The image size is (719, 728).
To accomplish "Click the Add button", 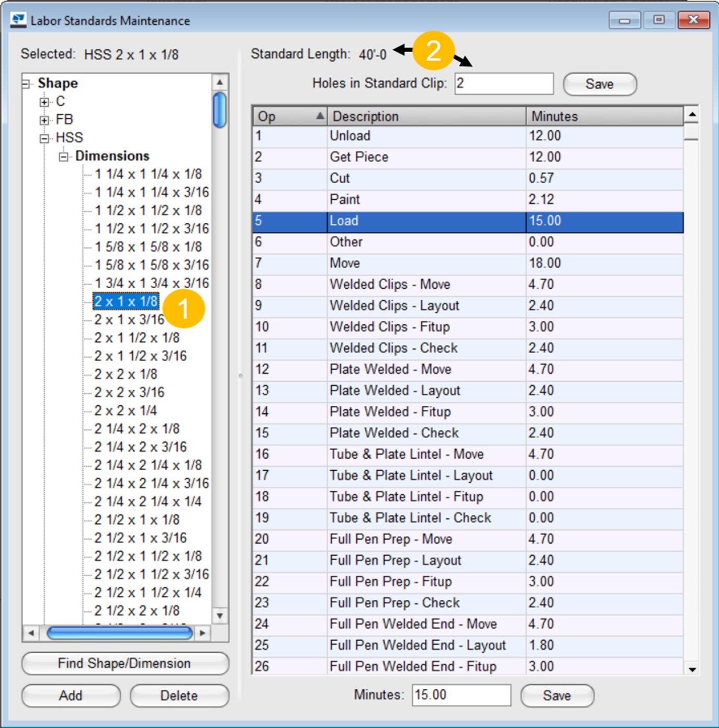I will point(71,696).
